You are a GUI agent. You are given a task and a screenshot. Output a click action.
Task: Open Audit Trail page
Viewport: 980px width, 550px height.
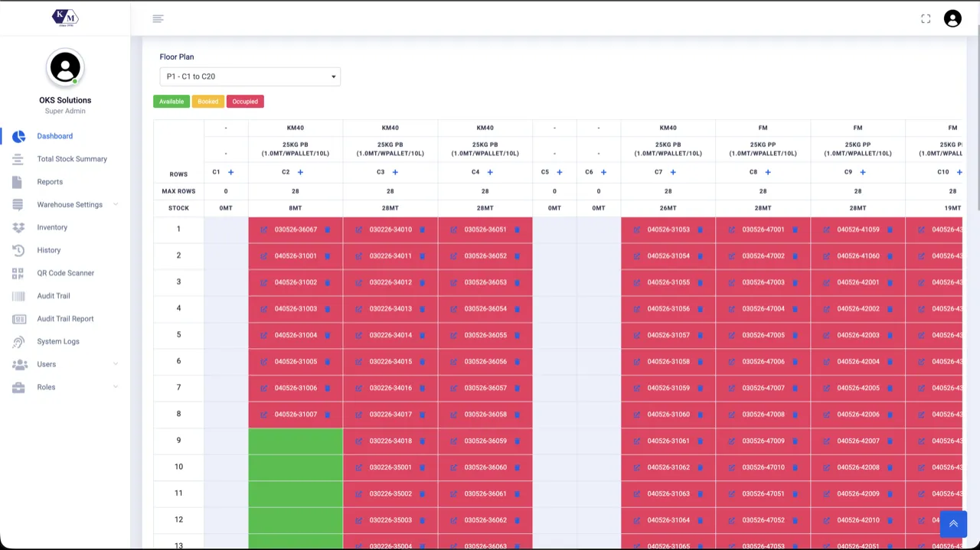coord(54,296)
